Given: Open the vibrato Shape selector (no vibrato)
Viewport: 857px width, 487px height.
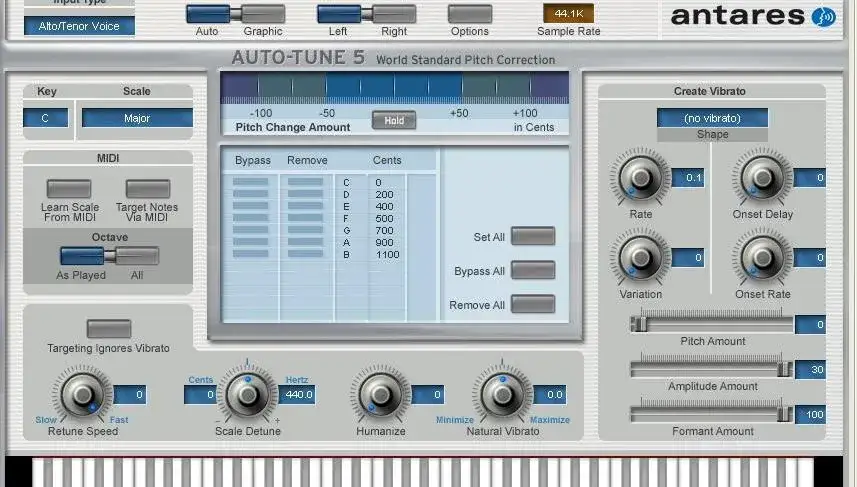Looking at the screenshot, I should coord(712,118).
